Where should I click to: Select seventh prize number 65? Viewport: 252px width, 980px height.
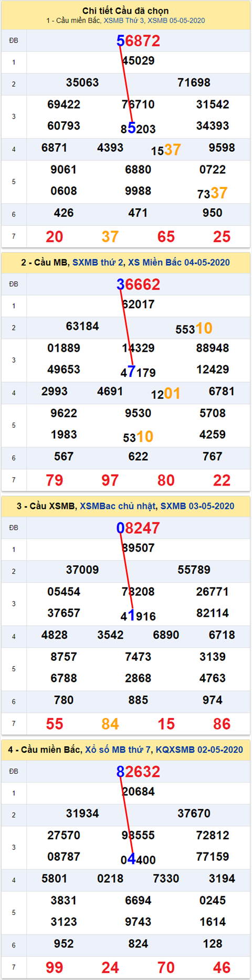(166, 237)
